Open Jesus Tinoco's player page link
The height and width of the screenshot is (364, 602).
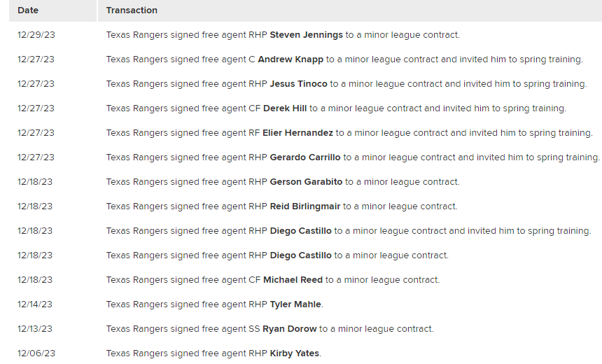(298, 84)
